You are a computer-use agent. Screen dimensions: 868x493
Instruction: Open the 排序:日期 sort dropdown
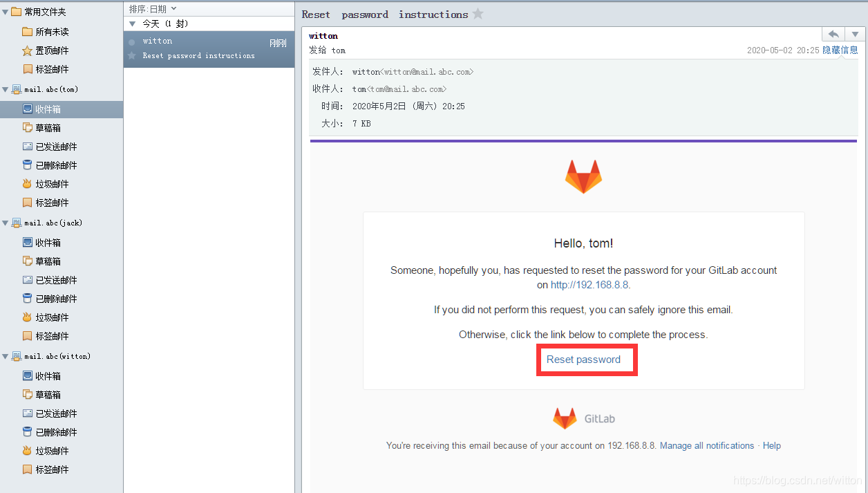[153, 8]
